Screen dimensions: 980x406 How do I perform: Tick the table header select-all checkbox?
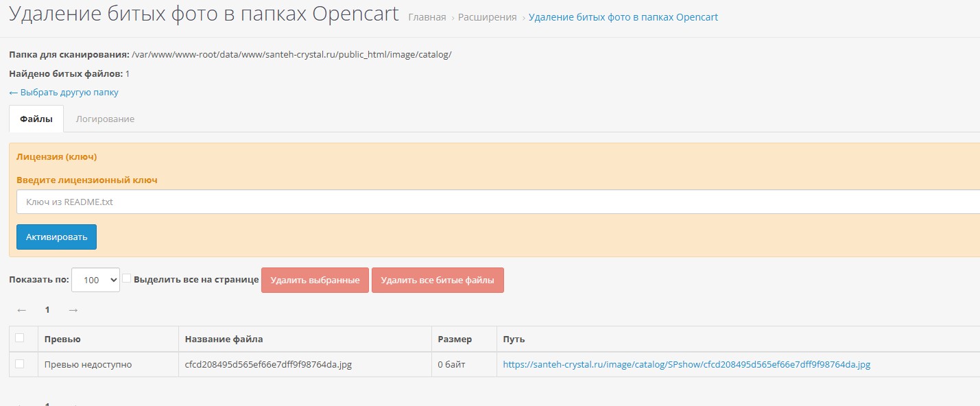point(20,338)
